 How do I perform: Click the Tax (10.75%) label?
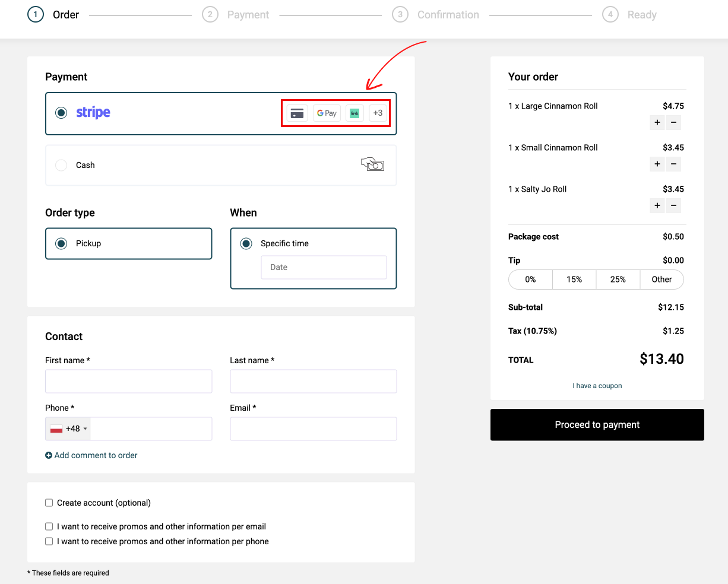[x=533, y=331]
